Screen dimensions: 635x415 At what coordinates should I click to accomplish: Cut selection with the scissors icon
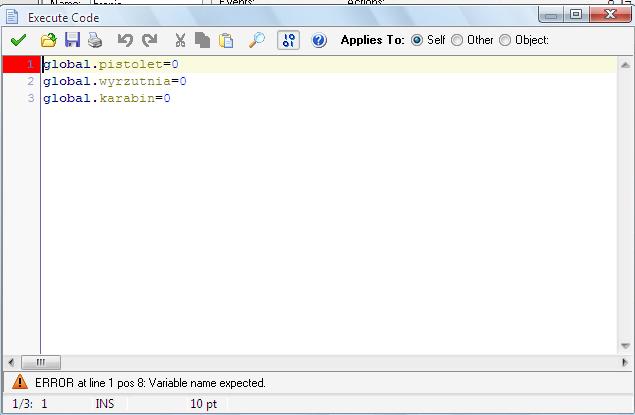[x=180, y=41]
